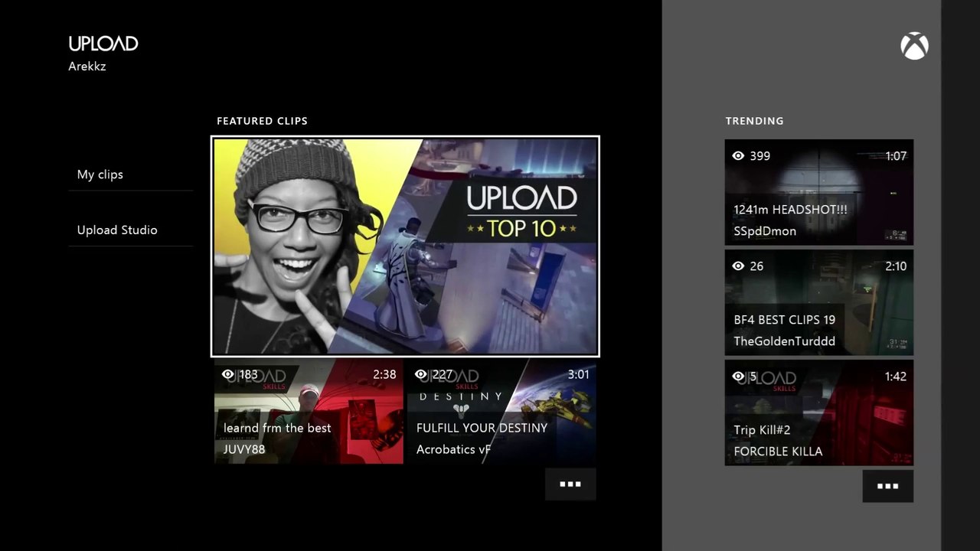Click the eye icon showing 227 views
The height and width of the screenshot is (551, 980).
pos(420,374)
